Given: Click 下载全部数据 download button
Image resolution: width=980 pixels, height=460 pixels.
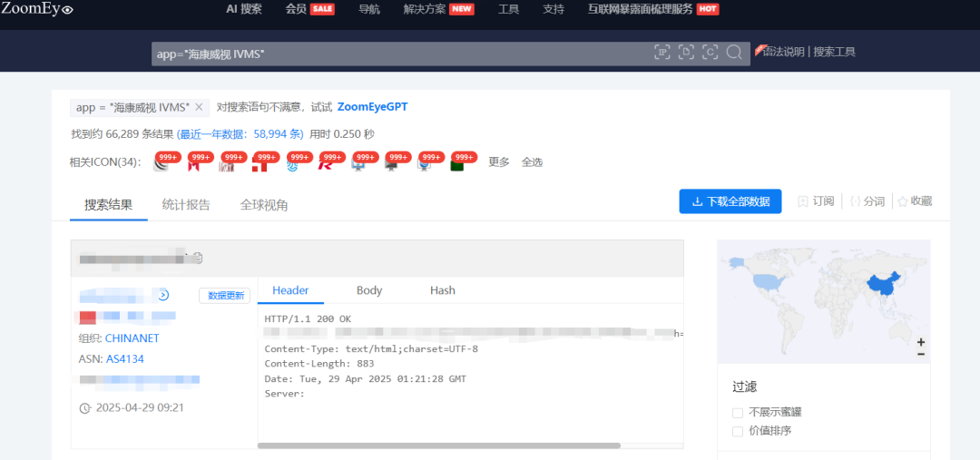Looking at the screenshot, I should click(730, 201).
